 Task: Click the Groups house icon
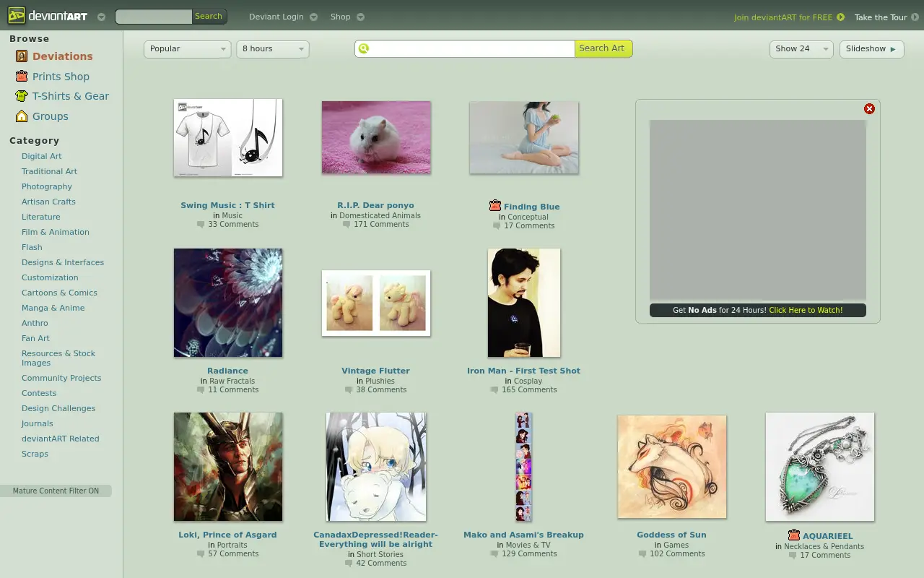click(x=22, y=116)
